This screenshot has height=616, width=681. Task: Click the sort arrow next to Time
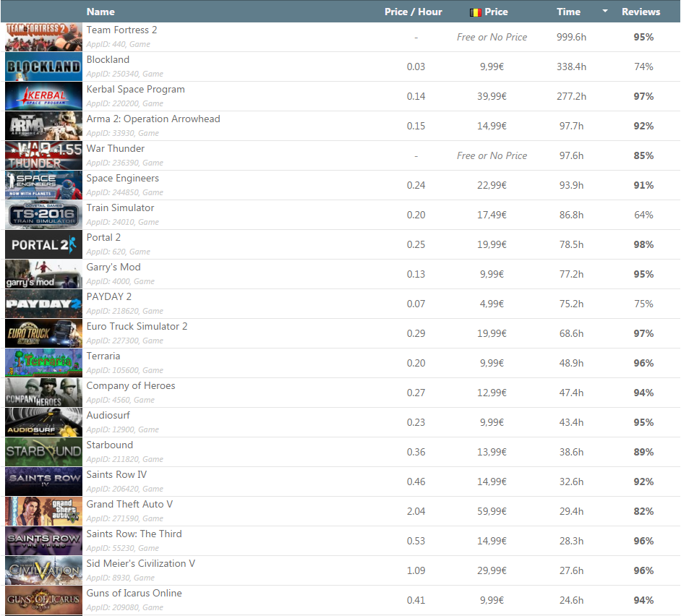605,11
